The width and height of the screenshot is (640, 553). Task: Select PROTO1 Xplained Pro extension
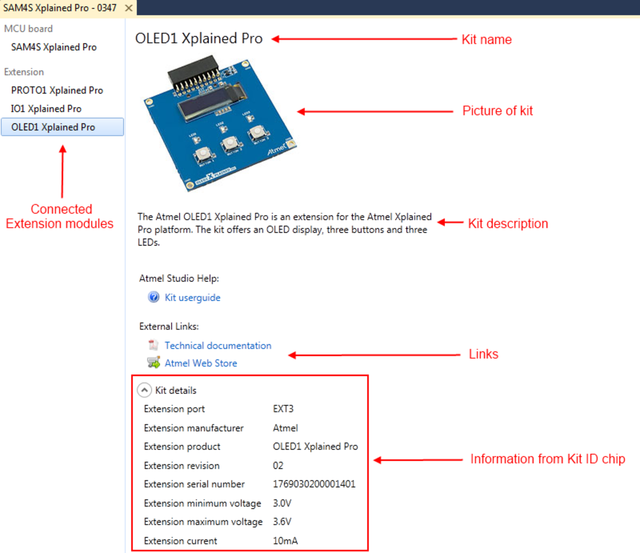(57, 90)
